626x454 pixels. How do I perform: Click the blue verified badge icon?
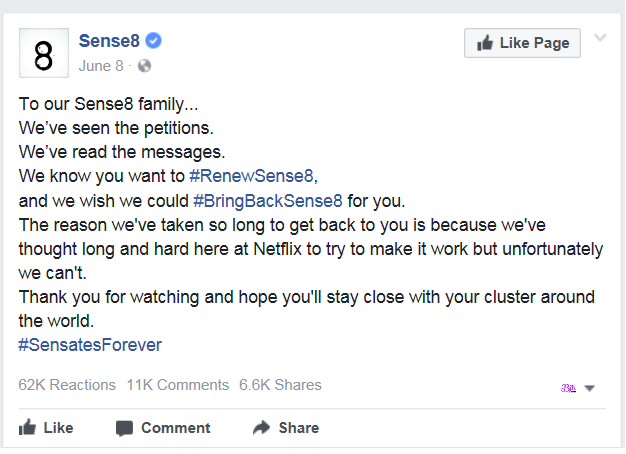coord(154,41)
